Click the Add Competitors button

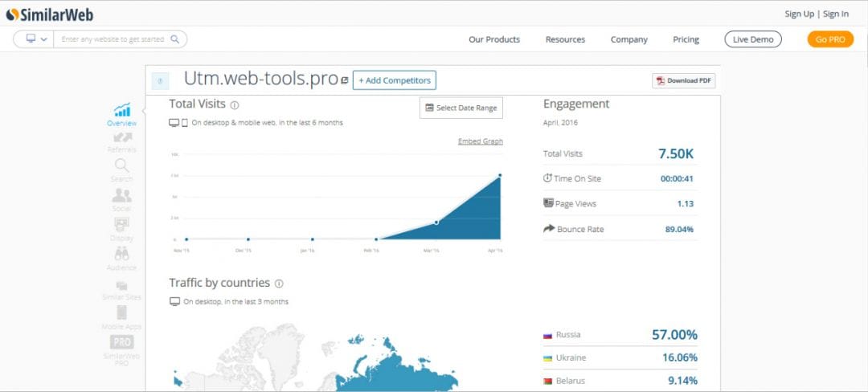tap(394, 80)
